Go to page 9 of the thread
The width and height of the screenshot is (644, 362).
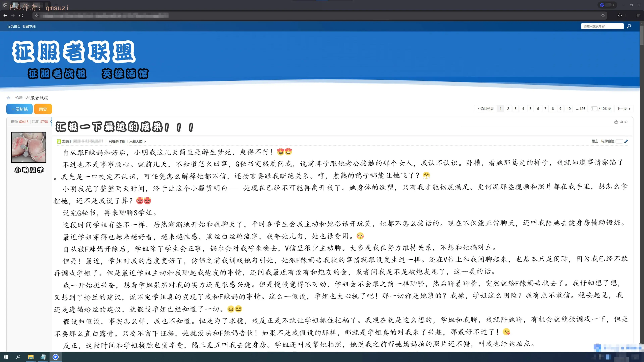click(560, 108)
